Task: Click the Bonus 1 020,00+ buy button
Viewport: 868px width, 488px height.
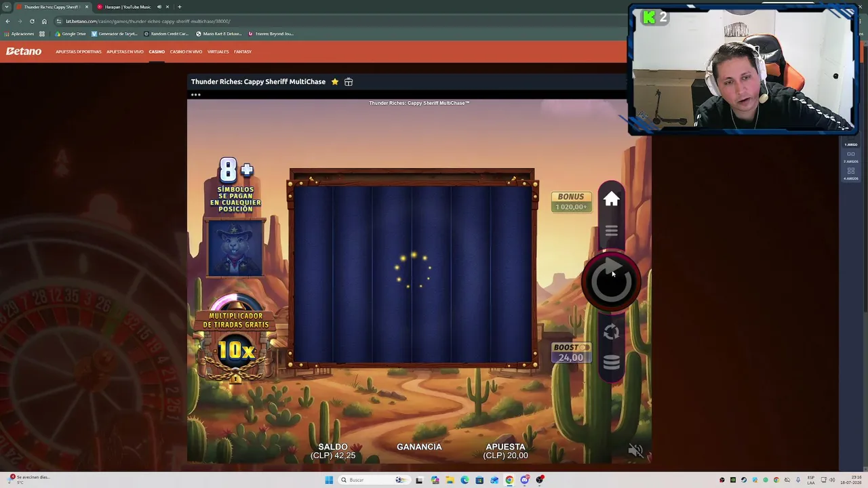Action: (x=571, y=201)
